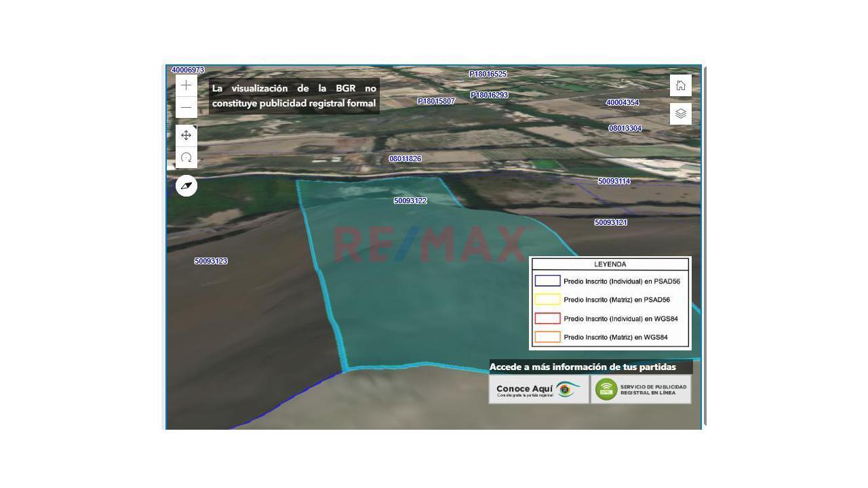Click the yellow PSAD56 matriz legend swatch
This screenshot has height=488, width=868.
[x=548, y=300]
